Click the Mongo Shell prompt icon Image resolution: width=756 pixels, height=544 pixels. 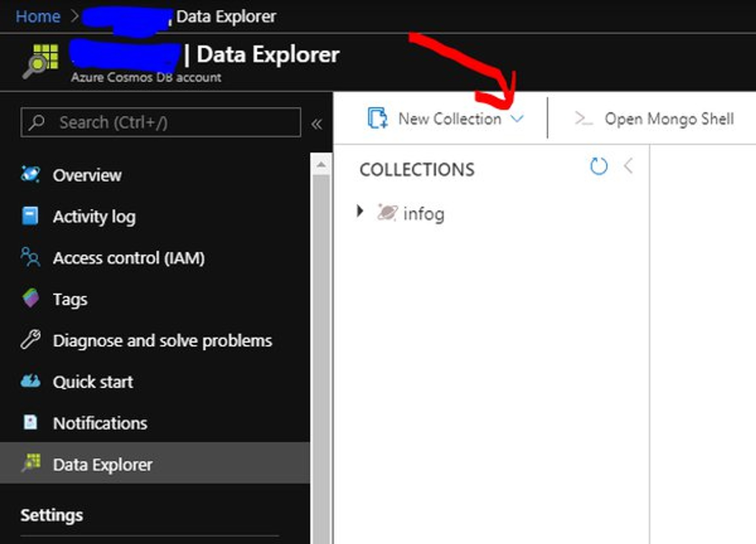point(583,119)
